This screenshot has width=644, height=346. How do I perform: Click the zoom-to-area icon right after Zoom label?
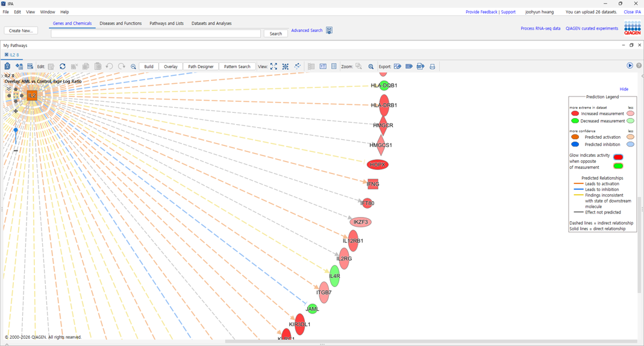358,66
